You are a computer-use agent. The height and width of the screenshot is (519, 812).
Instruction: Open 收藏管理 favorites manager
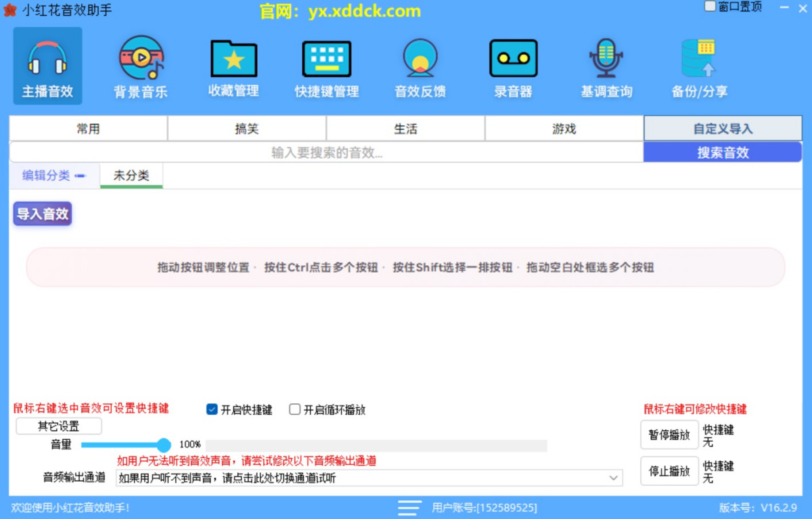click(x=233, y=66)
